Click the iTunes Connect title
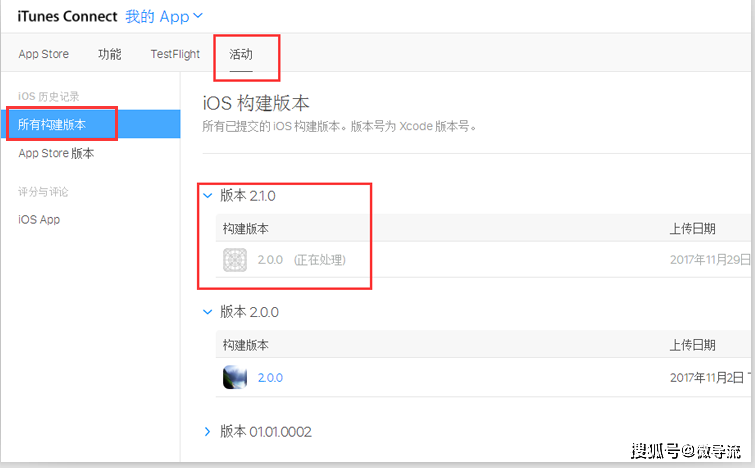 point(67,16)
